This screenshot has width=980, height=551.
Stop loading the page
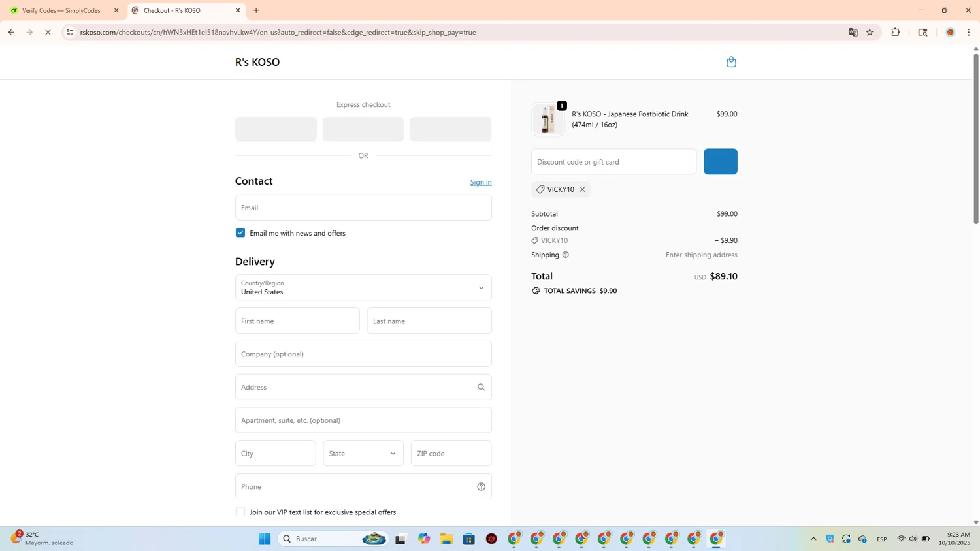coord(48,32)
